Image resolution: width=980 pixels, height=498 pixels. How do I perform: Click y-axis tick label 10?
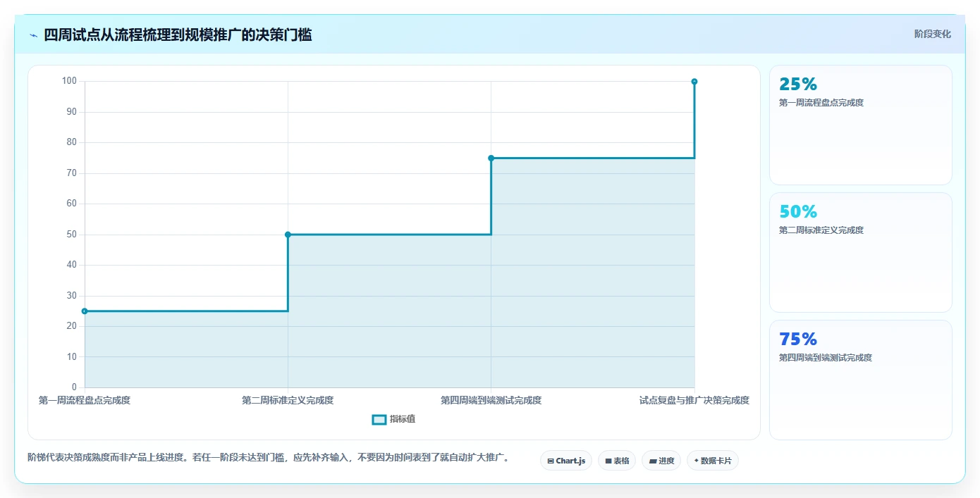pos(72,356)
